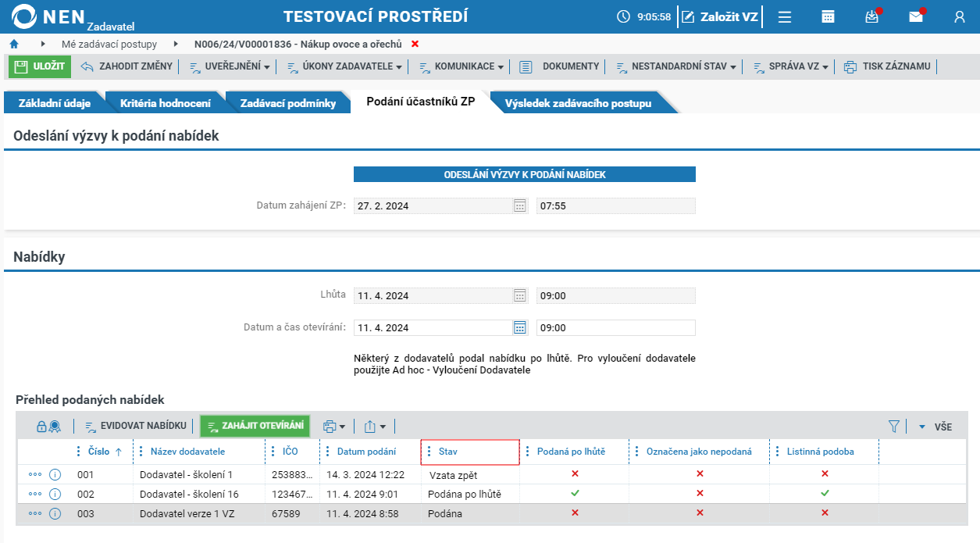Switch to Kritéria hodnocení tab
Viewport: 980px width, 543px height.
[x=166, y=103]
